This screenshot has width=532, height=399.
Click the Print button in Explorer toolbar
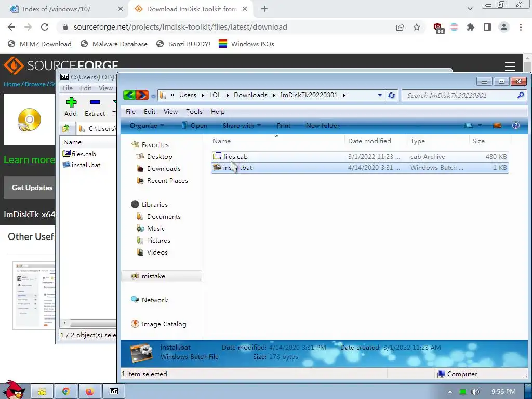284,126
